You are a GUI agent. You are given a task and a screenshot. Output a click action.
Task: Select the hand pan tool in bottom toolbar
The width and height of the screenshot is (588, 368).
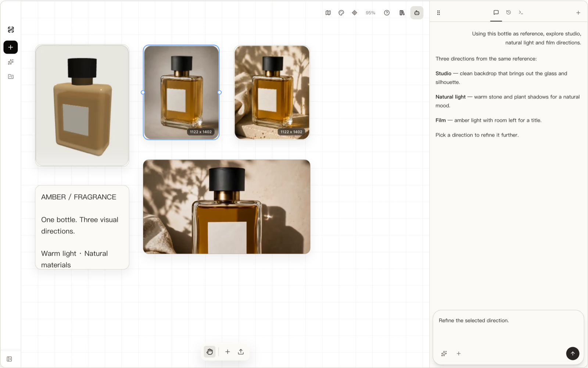pos(210,352)
